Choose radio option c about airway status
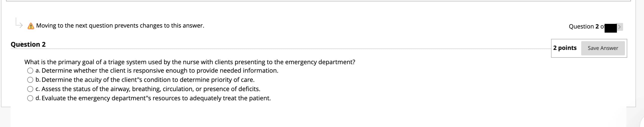Viewport: 644px width, 127px height. tap(30, 89)
